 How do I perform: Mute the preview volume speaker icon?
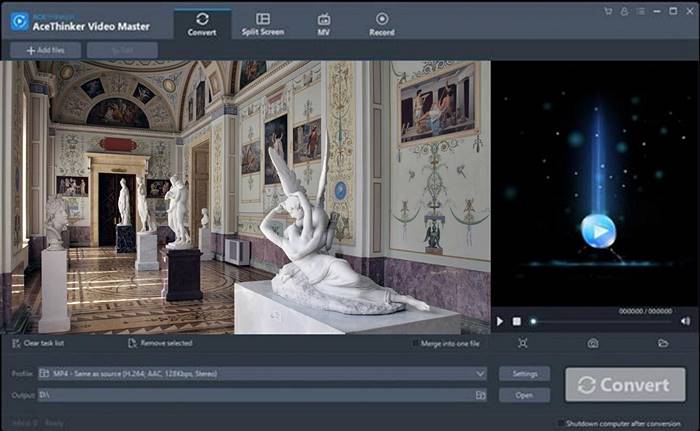point(685,321)
